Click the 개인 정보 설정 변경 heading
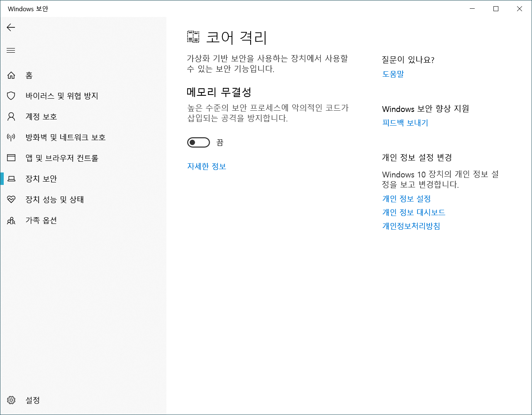The height and width of the screenshot is (415, 532). point(417,158)
